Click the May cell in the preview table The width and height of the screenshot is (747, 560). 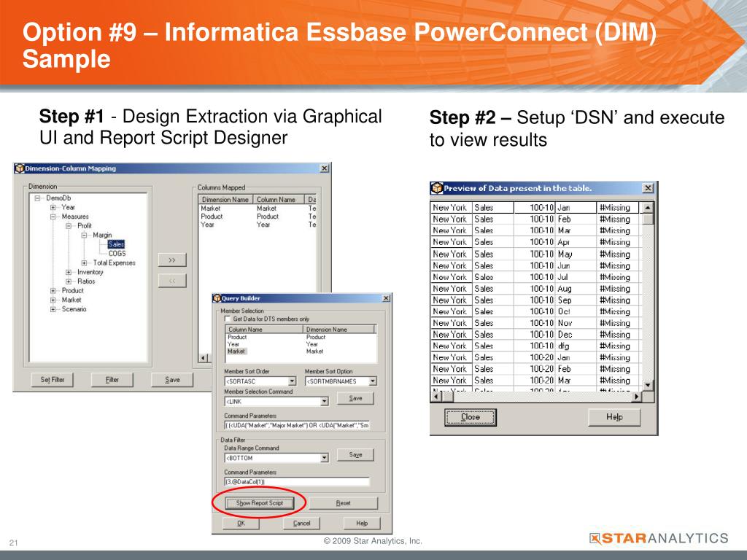point(576,254)
